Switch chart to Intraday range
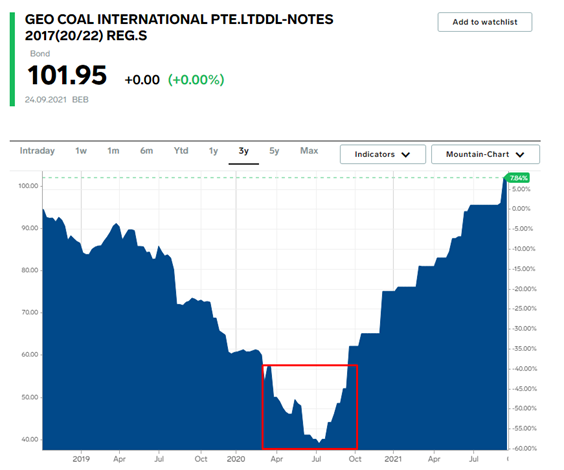 37,151
